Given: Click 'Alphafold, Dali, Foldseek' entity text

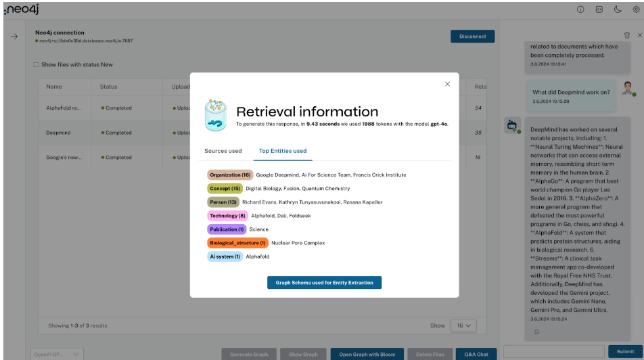Looking at the screenshot, I should tap(281, 215).
